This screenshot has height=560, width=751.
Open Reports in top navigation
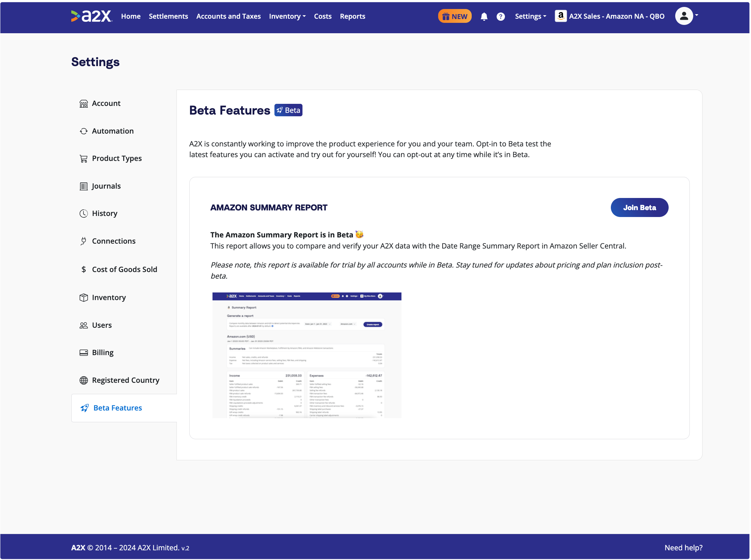[352, 16]
